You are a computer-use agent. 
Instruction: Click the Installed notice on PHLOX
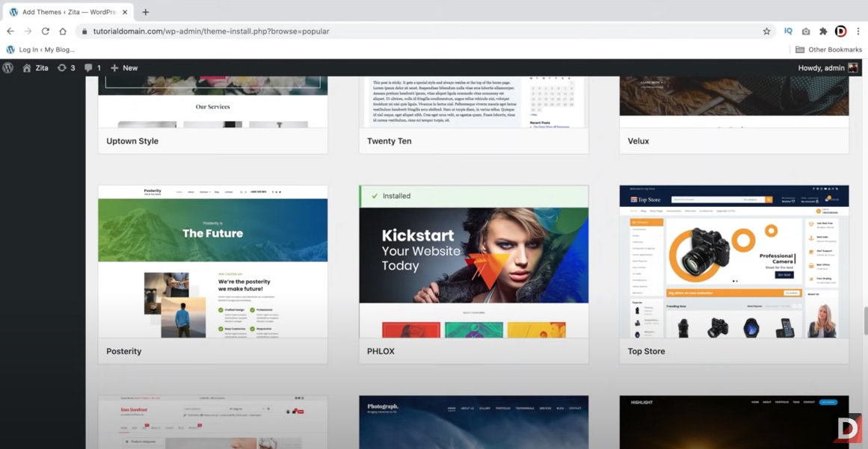point(474,196)
